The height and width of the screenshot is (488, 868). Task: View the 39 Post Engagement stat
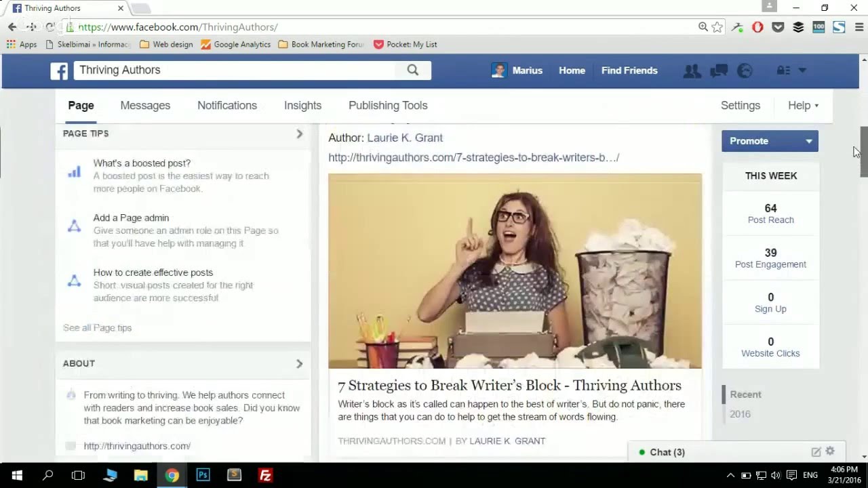pyautogui.click(x=770, y=258)
